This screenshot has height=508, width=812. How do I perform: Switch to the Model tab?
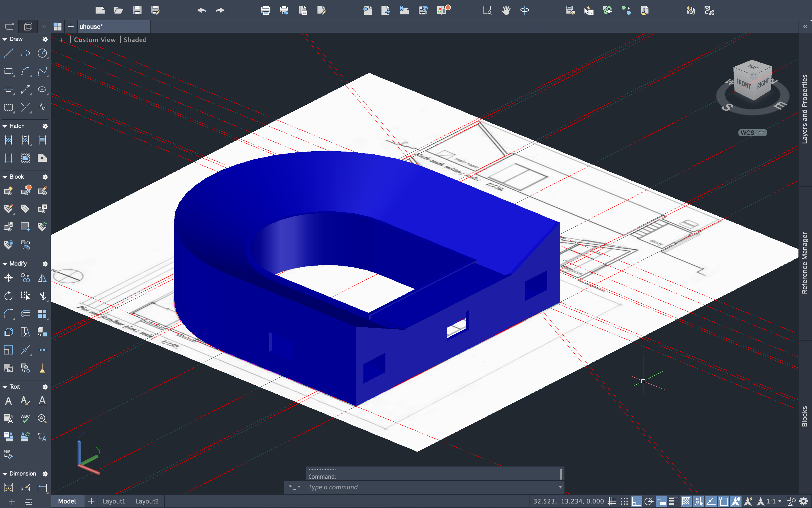point(67,501)
